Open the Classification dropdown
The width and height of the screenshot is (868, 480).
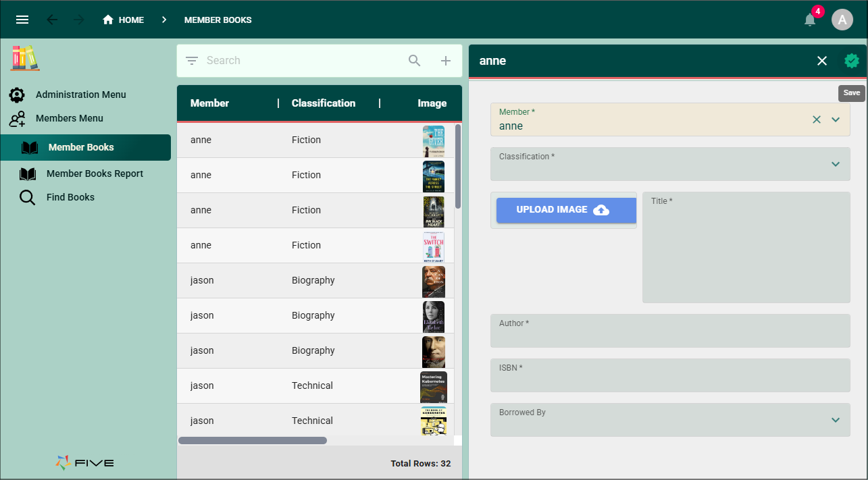[670, 164]
